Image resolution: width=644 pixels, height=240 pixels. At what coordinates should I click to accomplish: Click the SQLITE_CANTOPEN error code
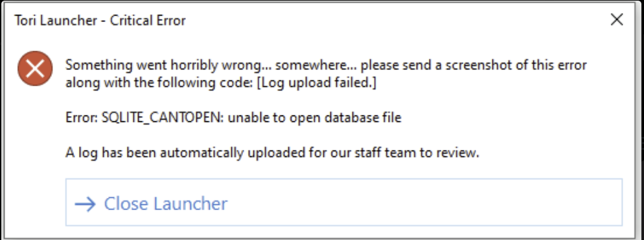(162, 118)
